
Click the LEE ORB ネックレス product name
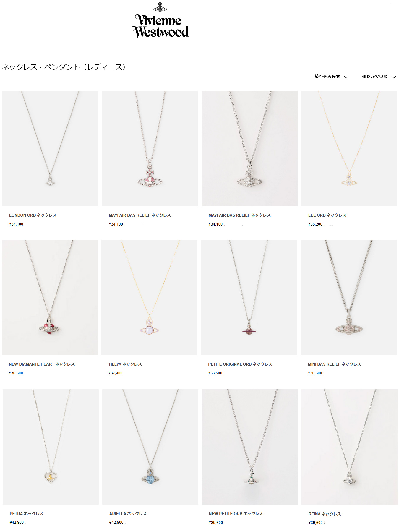[x=327, y=215]
